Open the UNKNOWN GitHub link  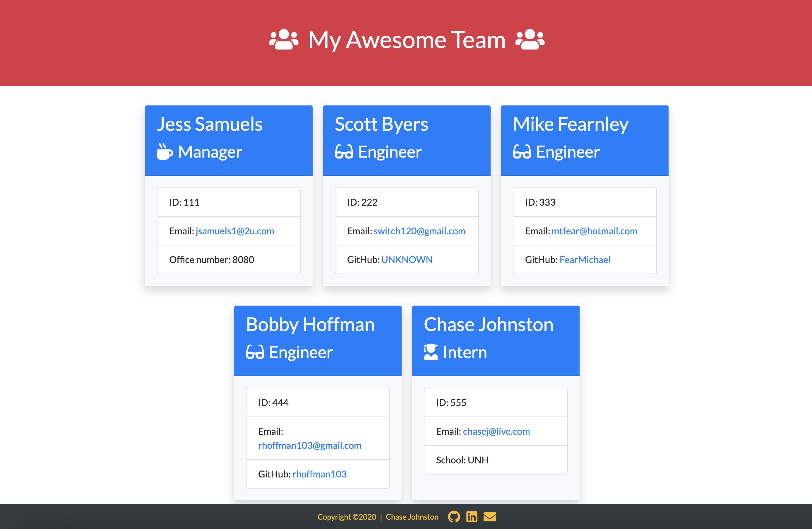click(x=407, y=260)
